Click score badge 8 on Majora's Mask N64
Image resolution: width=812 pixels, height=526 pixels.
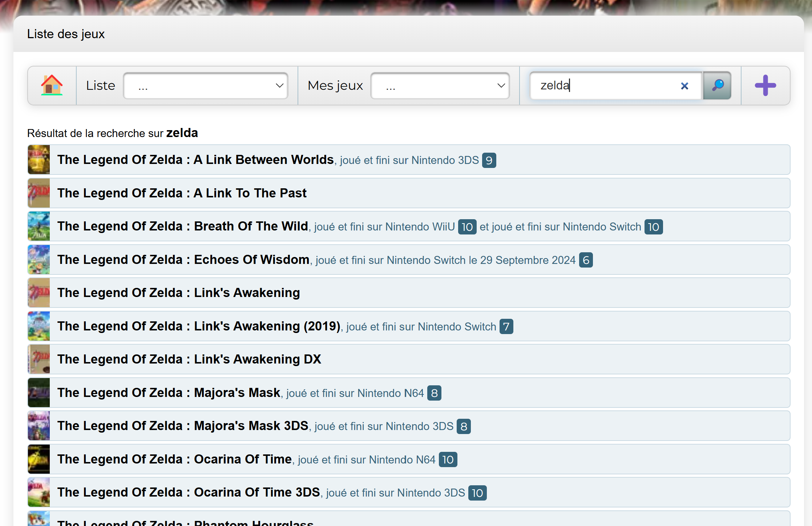(434, 393)
